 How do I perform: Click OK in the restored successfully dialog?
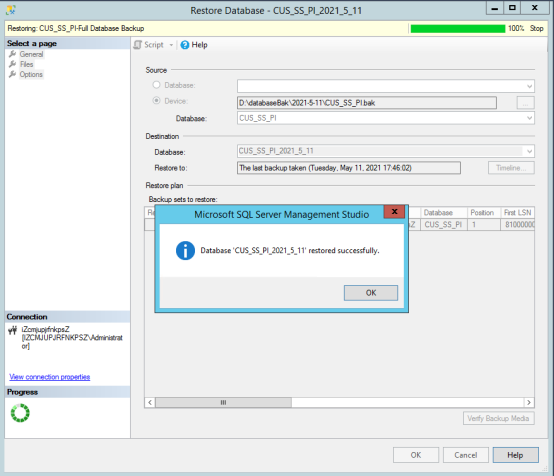(371, 293)
